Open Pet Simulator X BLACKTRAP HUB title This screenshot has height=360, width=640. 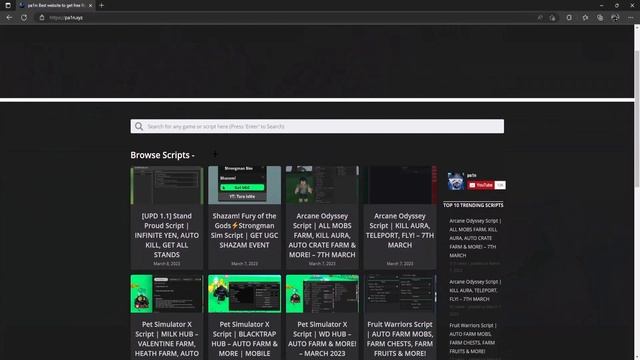point(244,339)
